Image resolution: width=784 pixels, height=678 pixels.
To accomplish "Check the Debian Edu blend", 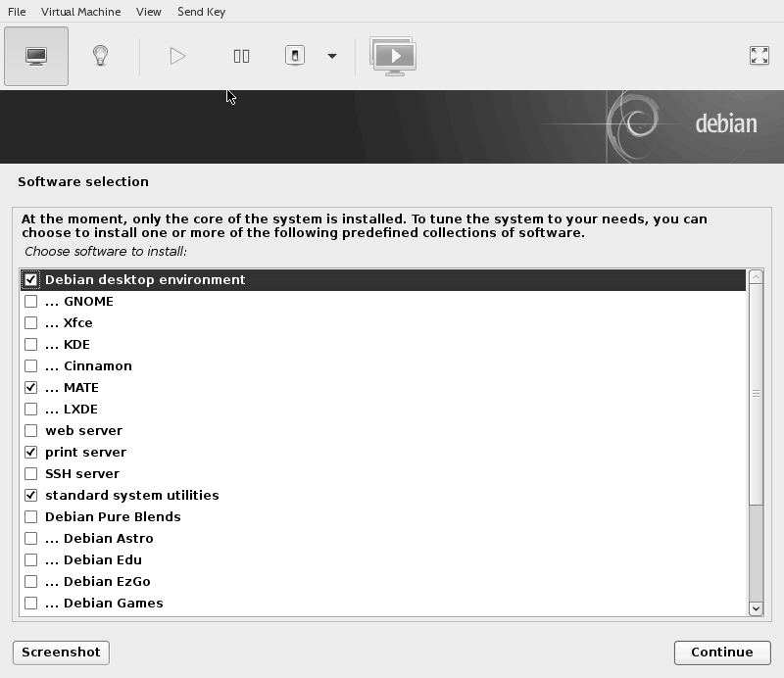I will [31, 559].
